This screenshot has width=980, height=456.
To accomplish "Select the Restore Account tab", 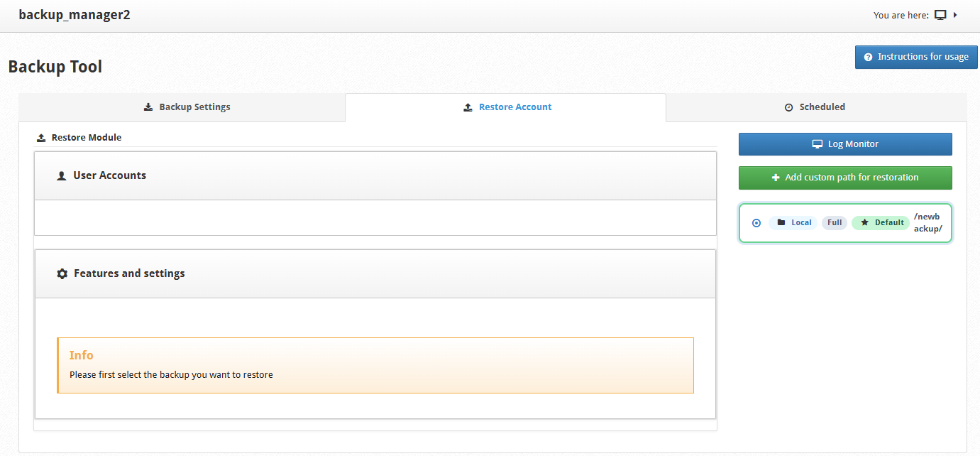I will [x=505, y=107].
